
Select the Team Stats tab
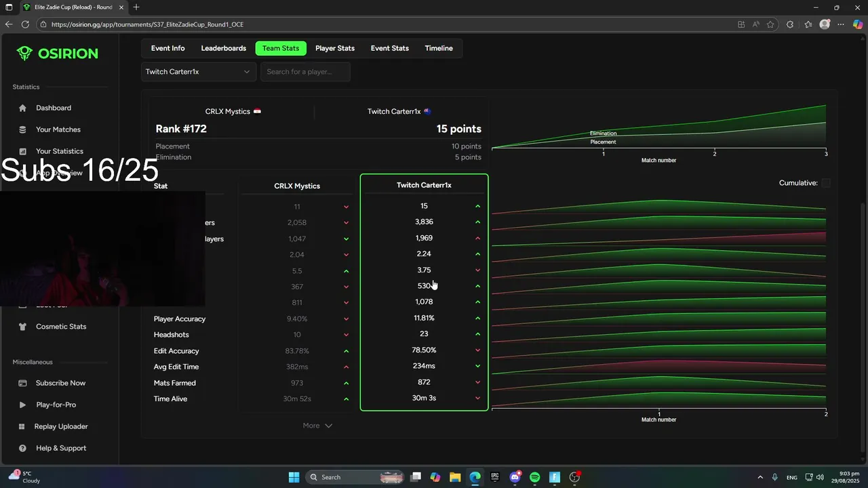281,48
